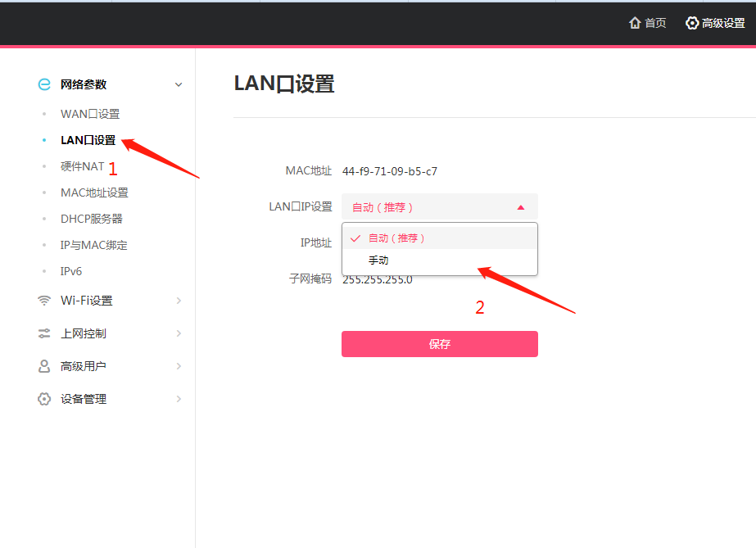Click the advanced user person icon
The height and width of the screenshot is (548, 756).
click(x=44, y=366)
